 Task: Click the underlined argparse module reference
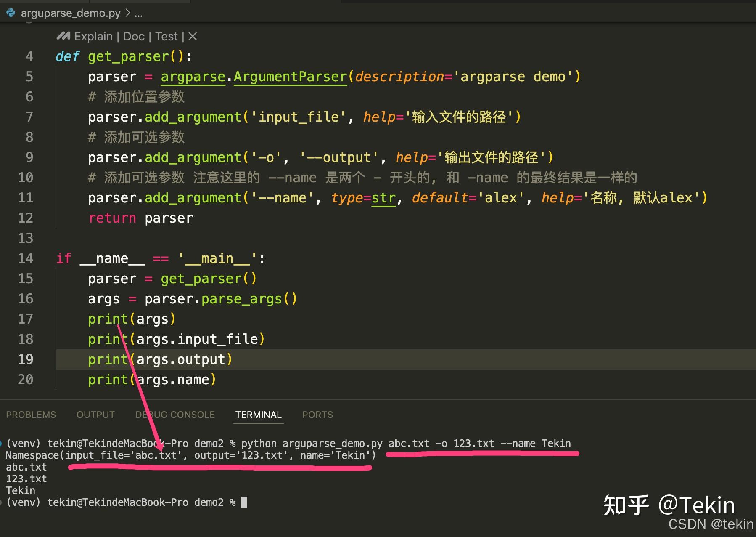(193, 76)
